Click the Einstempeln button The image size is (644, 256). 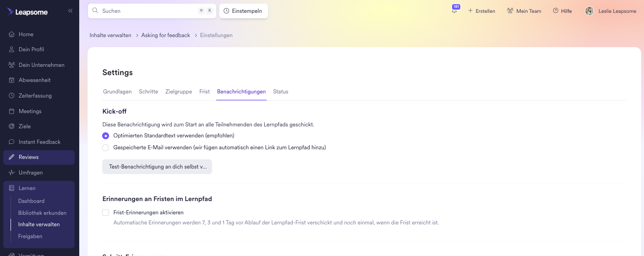click(244, 11)
